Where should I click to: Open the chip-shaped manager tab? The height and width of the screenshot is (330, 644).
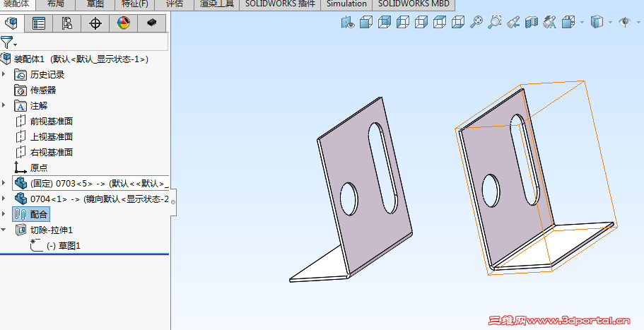pos(152,23)
